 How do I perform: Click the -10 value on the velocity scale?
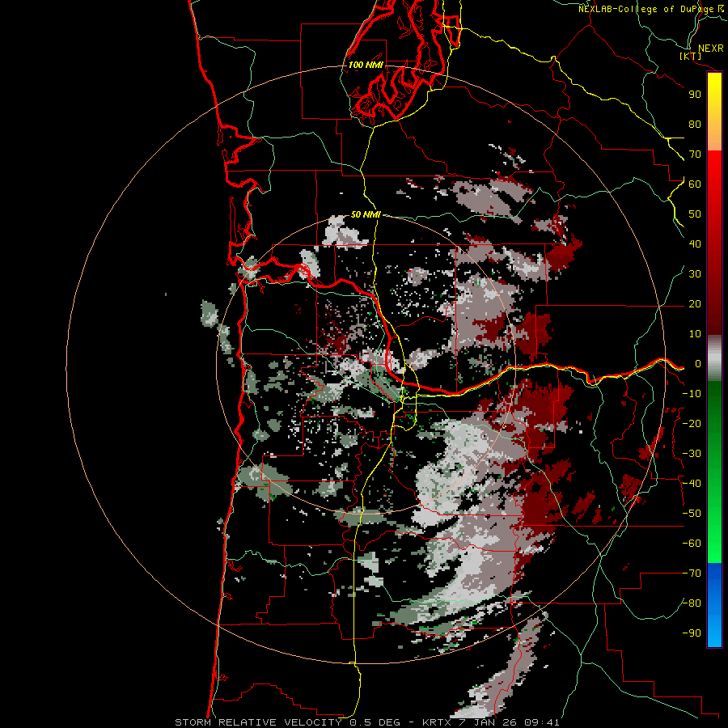pos(692,394)
